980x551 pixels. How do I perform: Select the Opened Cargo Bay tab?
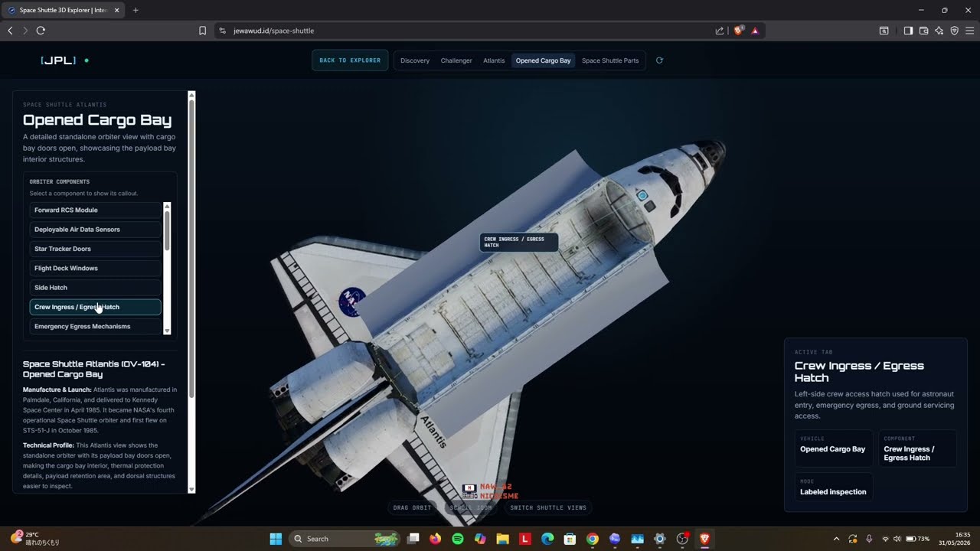click(x=543, y=60)
